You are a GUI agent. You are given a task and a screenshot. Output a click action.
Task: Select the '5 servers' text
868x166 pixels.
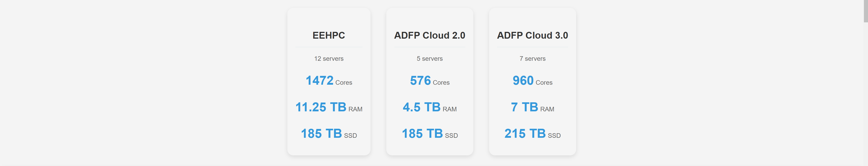pyautogui.click(x=429, y=58)
